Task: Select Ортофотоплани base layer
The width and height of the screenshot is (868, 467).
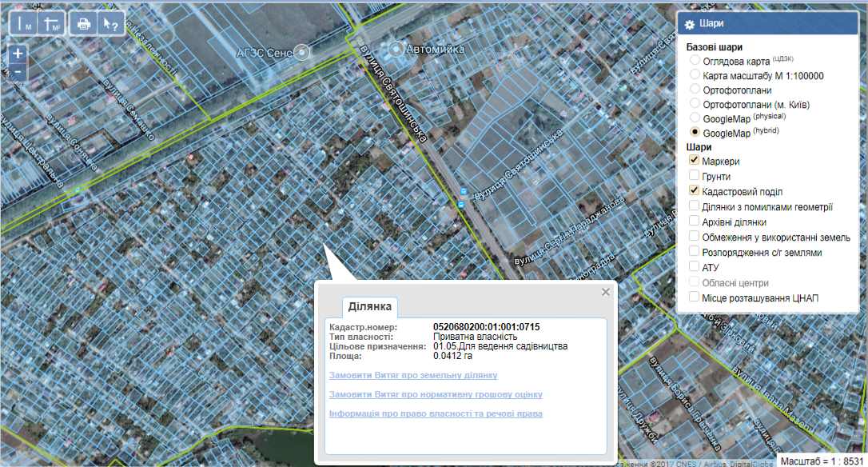Action: click(x=695, y=89)
